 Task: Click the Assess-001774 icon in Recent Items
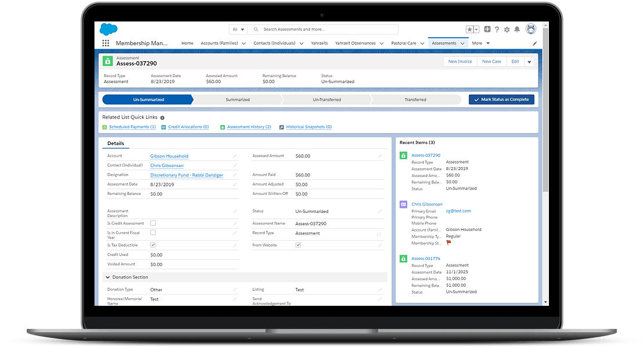coord(403,259)
